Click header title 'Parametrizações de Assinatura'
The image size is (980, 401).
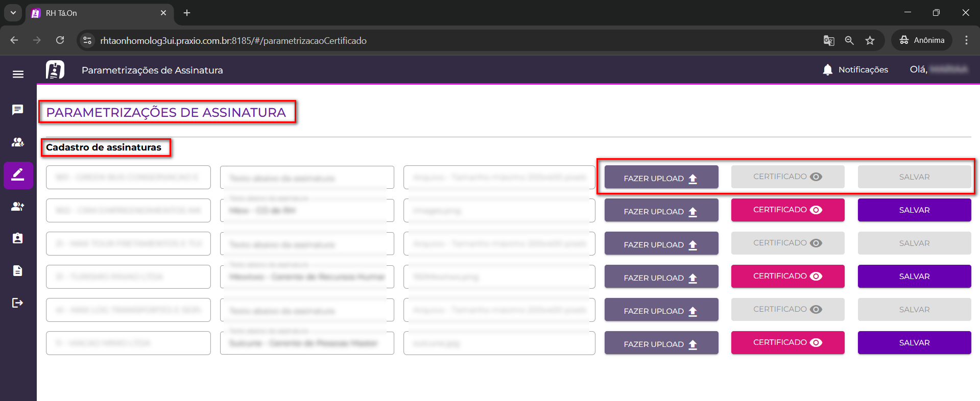point(152,70)
